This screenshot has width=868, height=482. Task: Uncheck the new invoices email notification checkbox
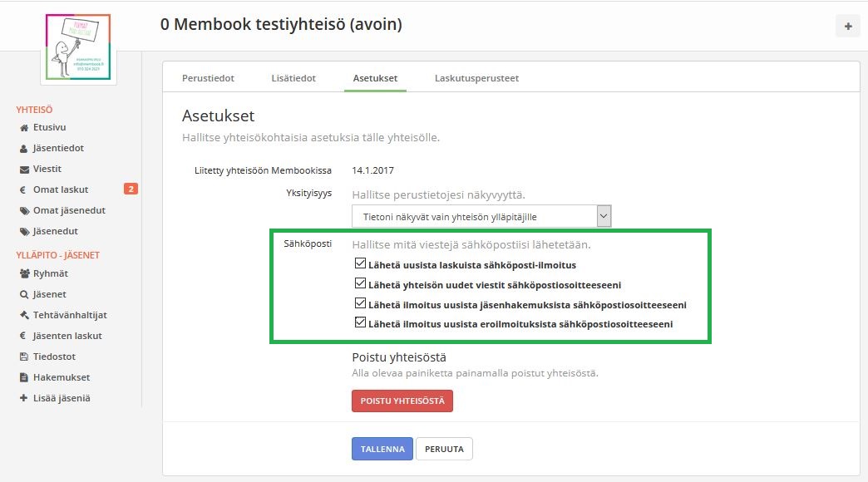click(360, 264)
